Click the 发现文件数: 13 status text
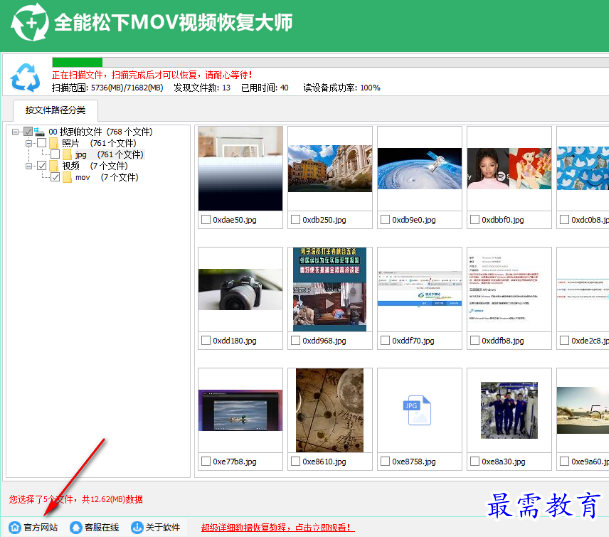609x537 pixels. coord(202,88)
